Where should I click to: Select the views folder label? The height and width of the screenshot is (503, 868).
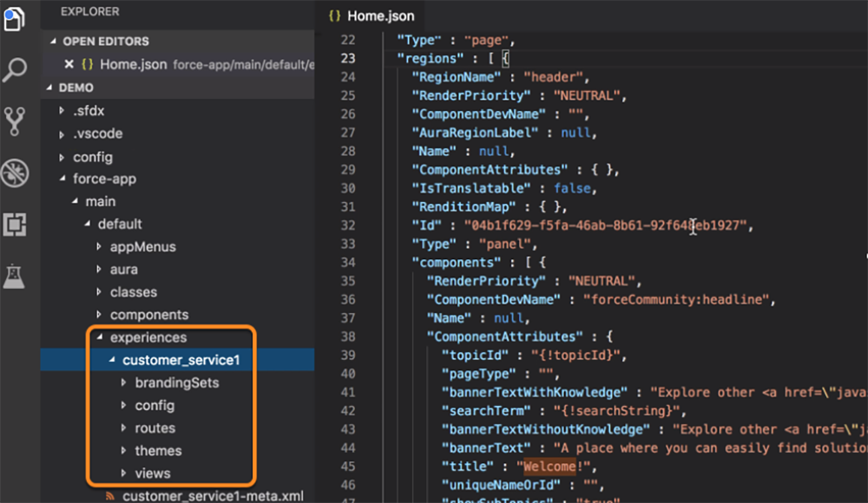tap(153, 474)
